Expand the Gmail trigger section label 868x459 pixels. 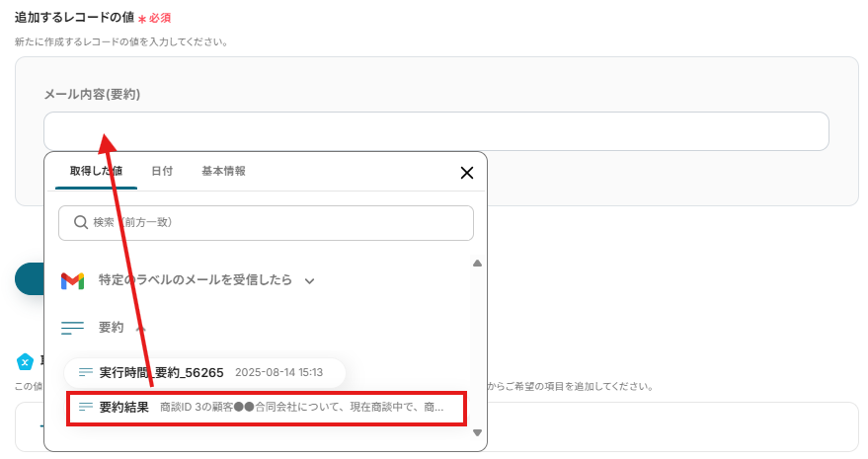click(195, 280)
